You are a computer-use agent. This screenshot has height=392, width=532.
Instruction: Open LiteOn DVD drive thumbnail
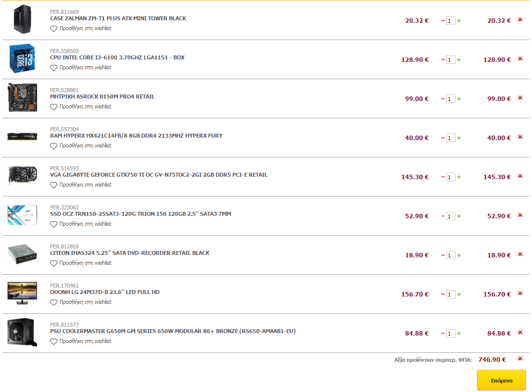22,253
